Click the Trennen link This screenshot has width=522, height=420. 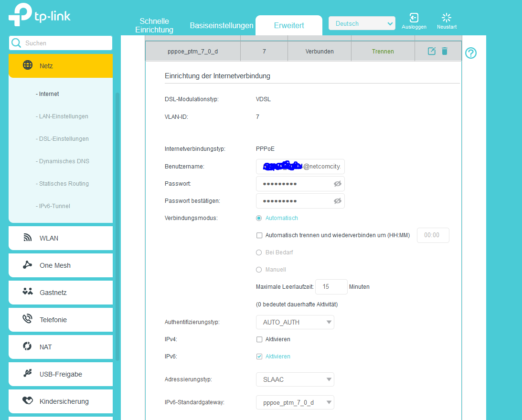383,51
